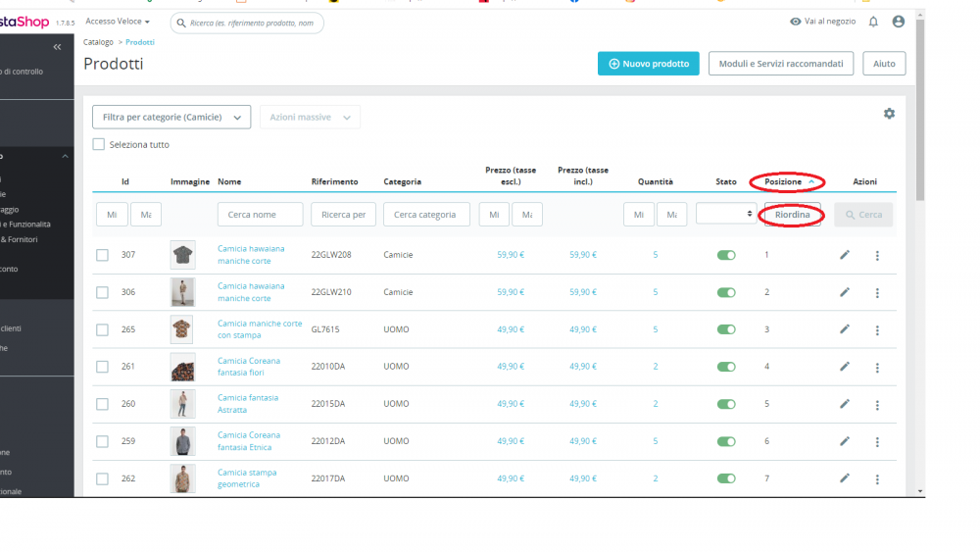Click the search magnifier icon in top bar
This screenshot has width=980, height=552.
click(x=181, y=24)
